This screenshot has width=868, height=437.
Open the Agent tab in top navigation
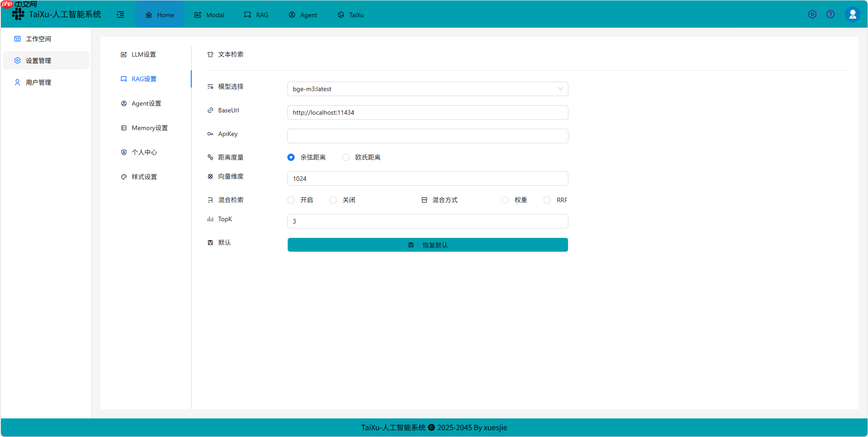[303, 15]
